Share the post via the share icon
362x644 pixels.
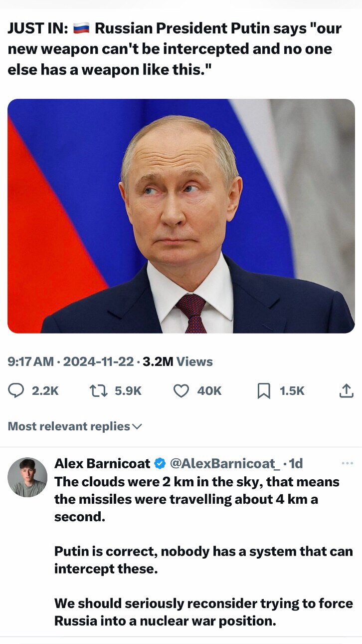tap(346, 391)
